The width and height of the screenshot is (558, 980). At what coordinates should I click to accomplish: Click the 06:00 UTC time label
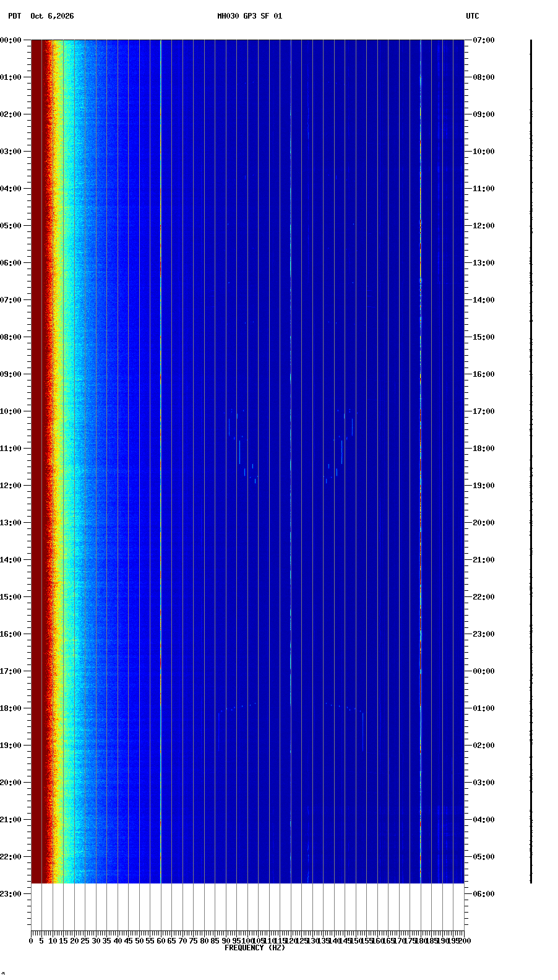[x=484, y=894]
